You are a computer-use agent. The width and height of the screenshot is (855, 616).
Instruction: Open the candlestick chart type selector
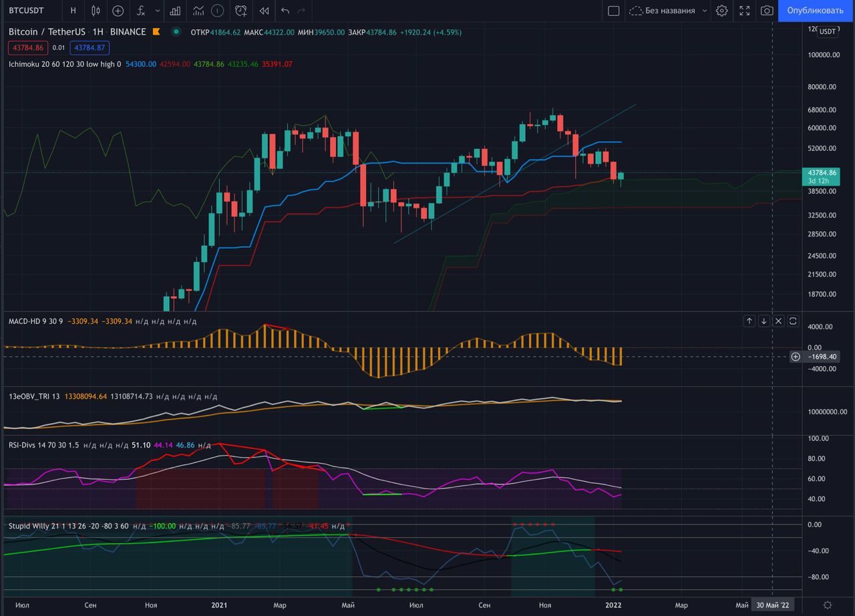96,11
